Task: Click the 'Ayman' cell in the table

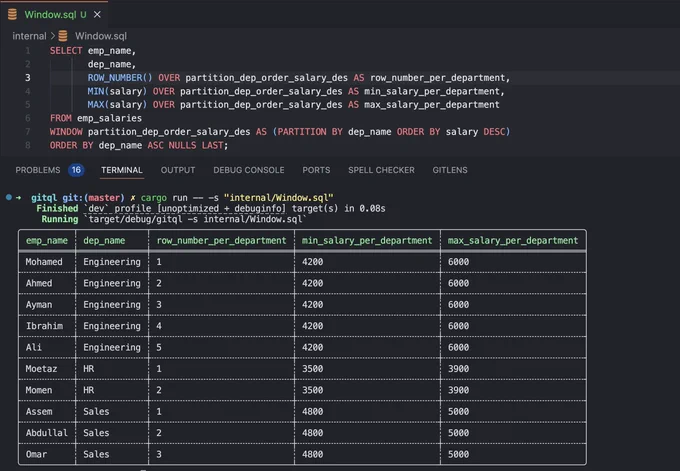Action: pos(39,304)
